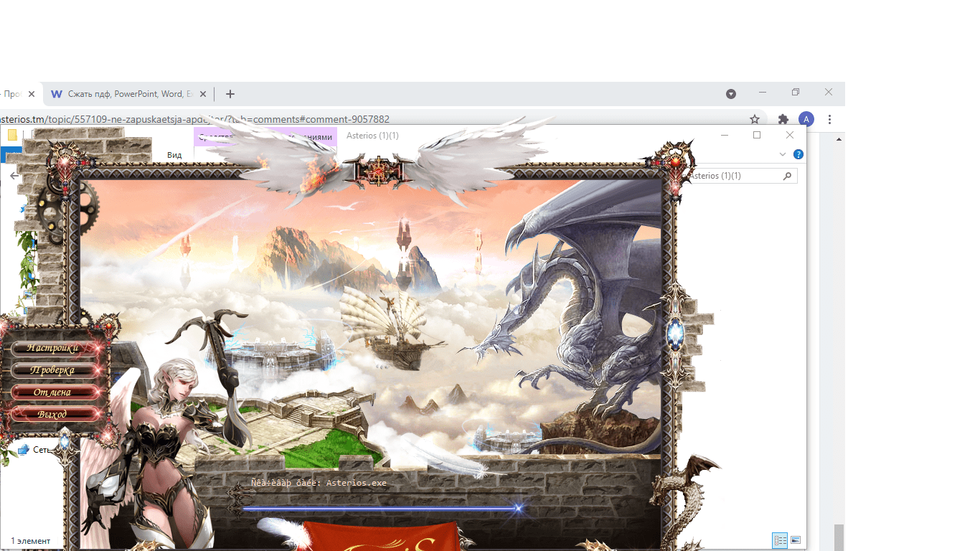This screenshot has height=551, width=980.
Task: Open the Настройки button in the launcher
Action: point(55,348)
